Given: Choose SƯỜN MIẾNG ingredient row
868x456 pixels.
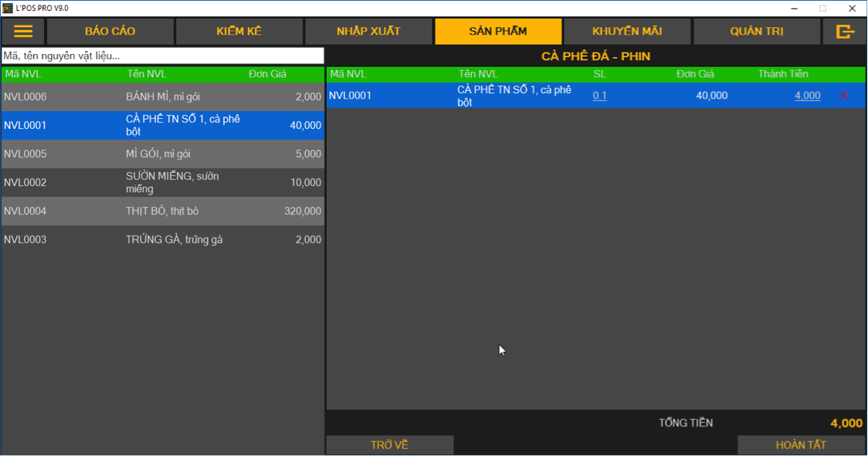Looking at the screenshot, I should click(x=162, y=183).
